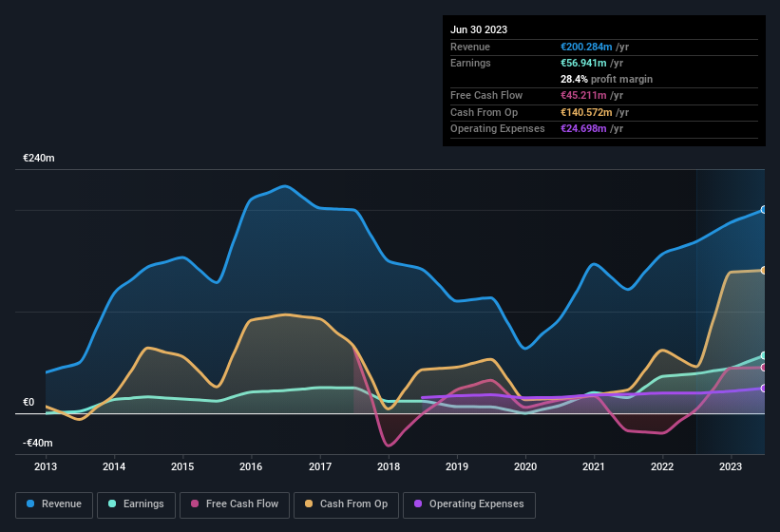
Task: Toggle the Free Cash Flow legend button
Action: tap(235, 504)
